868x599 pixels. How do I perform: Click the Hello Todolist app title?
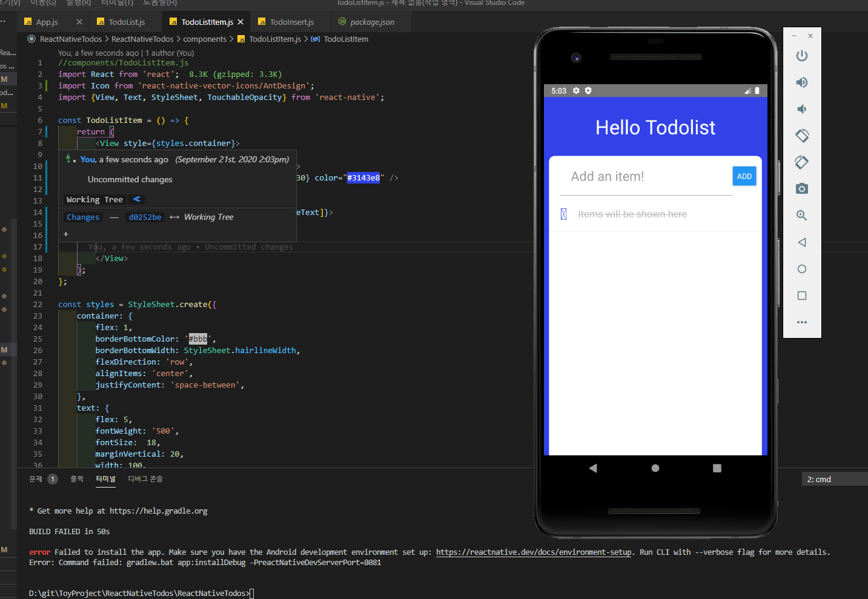655,128
